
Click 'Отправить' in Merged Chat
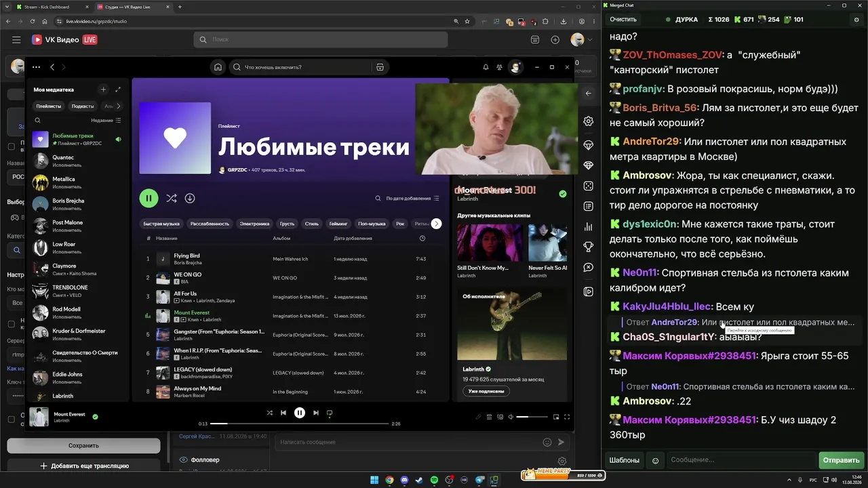coord(841,460)
